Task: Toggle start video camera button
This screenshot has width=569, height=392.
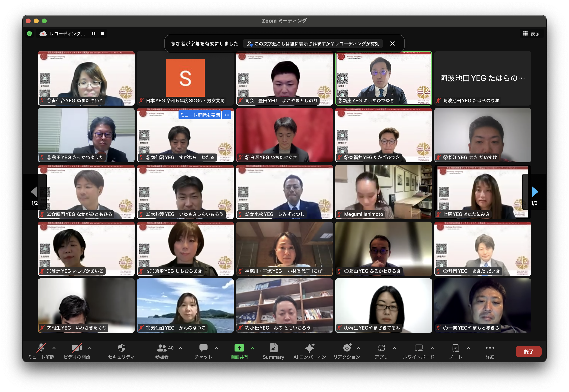Action: [77, 348]
